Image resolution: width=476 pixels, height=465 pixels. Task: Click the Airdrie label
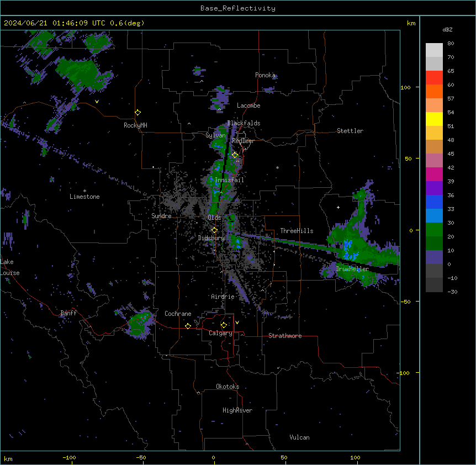223,297
